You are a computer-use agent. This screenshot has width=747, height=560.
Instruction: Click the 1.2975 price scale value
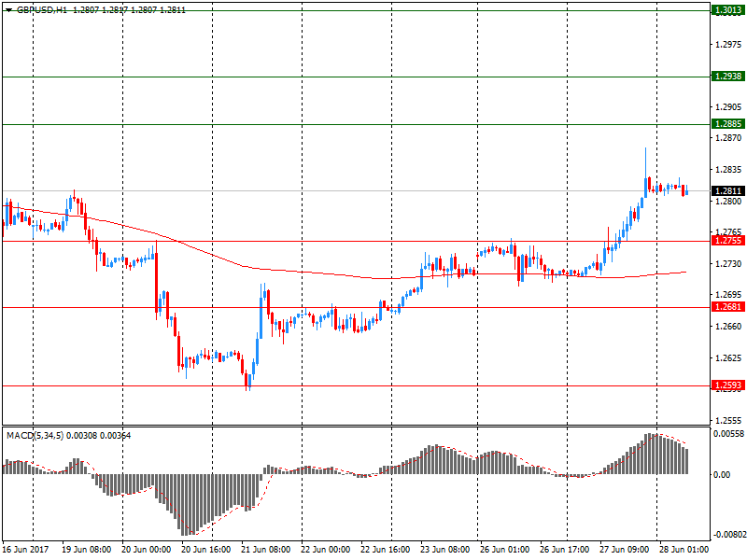pyautogui.click(x=728, y=45)
